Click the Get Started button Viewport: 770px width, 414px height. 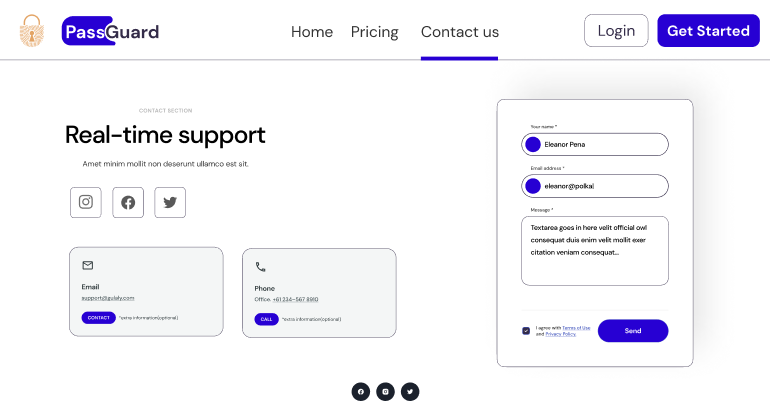coord(709,30)
